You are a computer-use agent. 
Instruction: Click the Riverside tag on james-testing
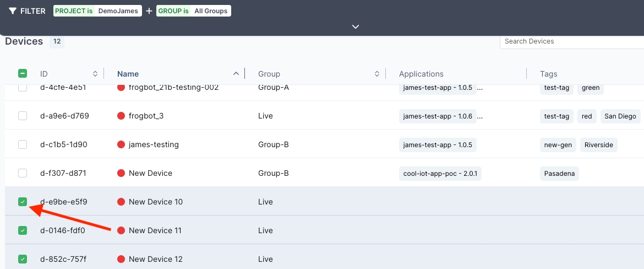[x=598, y=144]
